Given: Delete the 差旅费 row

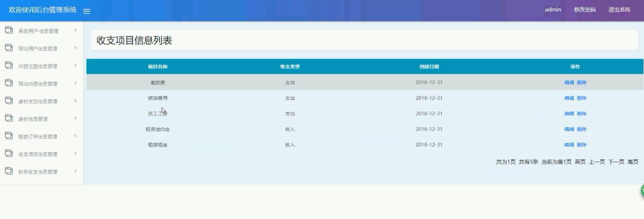Looking at the screenshot, I should [582, 83].
